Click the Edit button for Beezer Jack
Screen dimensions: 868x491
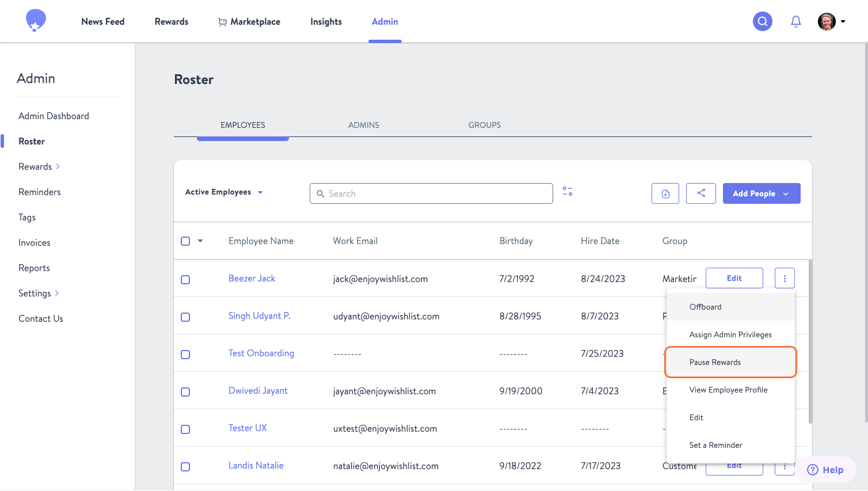click(734, 278)
